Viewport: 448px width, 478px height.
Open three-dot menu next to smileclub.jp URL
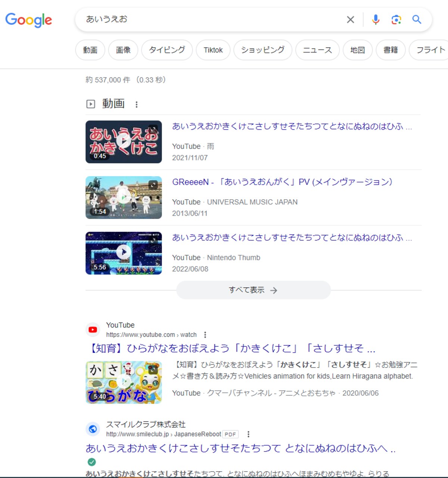[248, 434]
